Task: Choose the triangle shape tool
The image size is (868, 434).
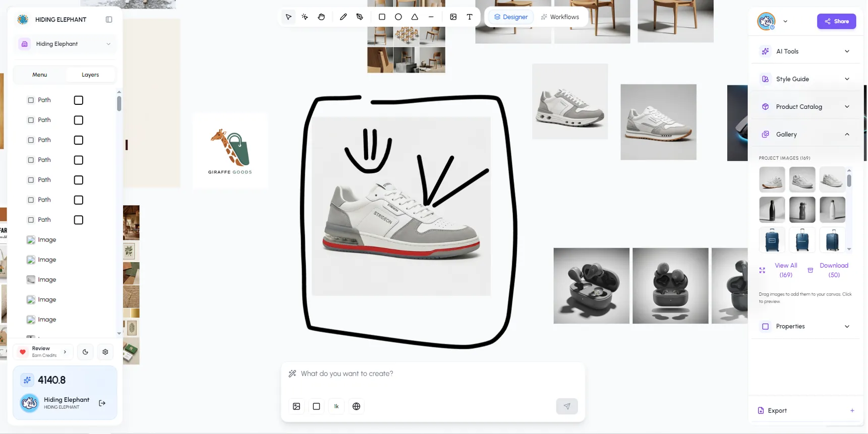Action: 415,17
